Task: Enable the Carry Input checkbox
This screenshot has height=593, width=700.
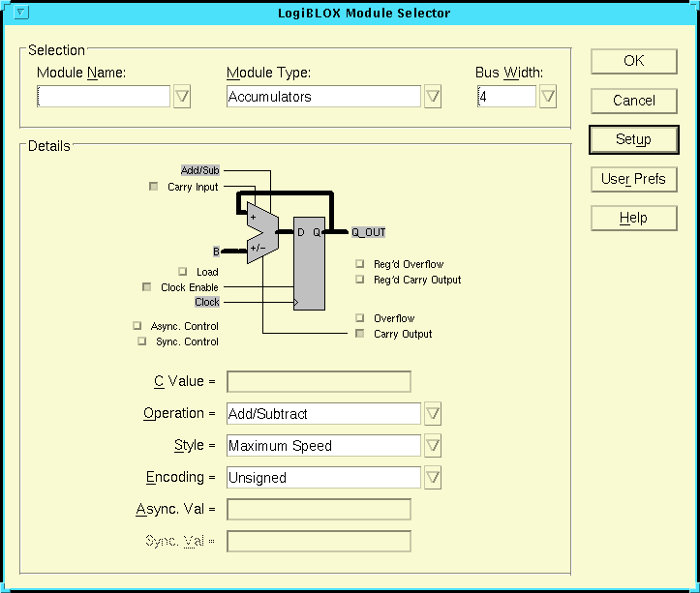Action: point(153,187)
